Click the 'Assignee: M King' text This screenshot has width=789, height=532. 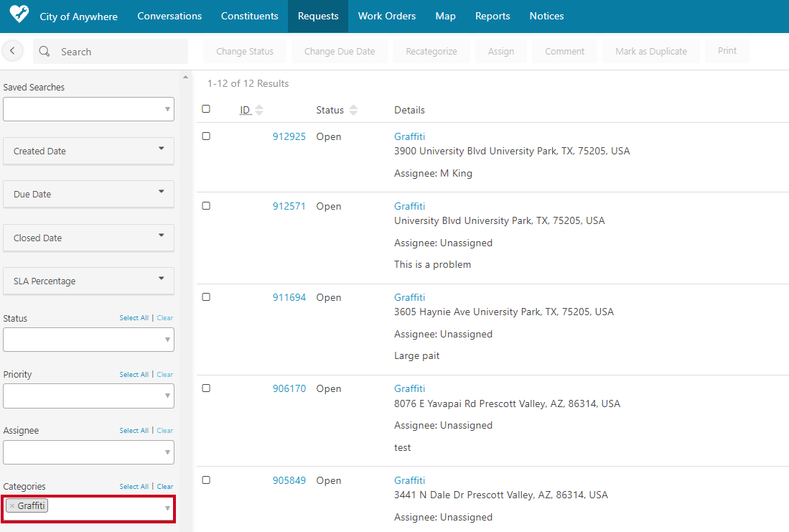pyautogui.click(x=433, y=173)
